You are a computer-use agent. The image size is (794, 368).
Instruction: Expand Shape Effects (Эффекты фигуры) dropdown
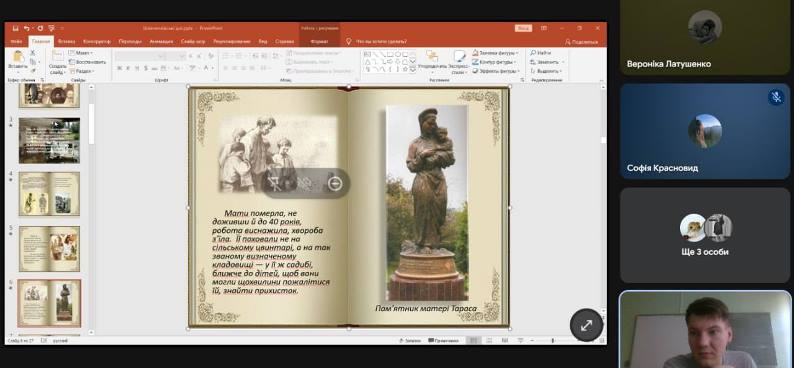coord(496,71)
